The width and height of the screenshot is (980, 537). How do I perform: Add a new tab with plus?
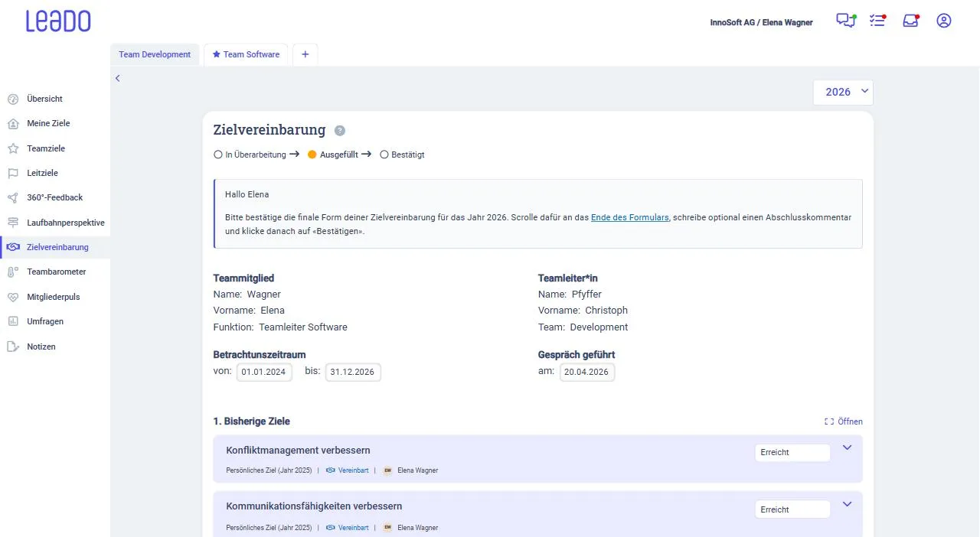coord(305,54)
